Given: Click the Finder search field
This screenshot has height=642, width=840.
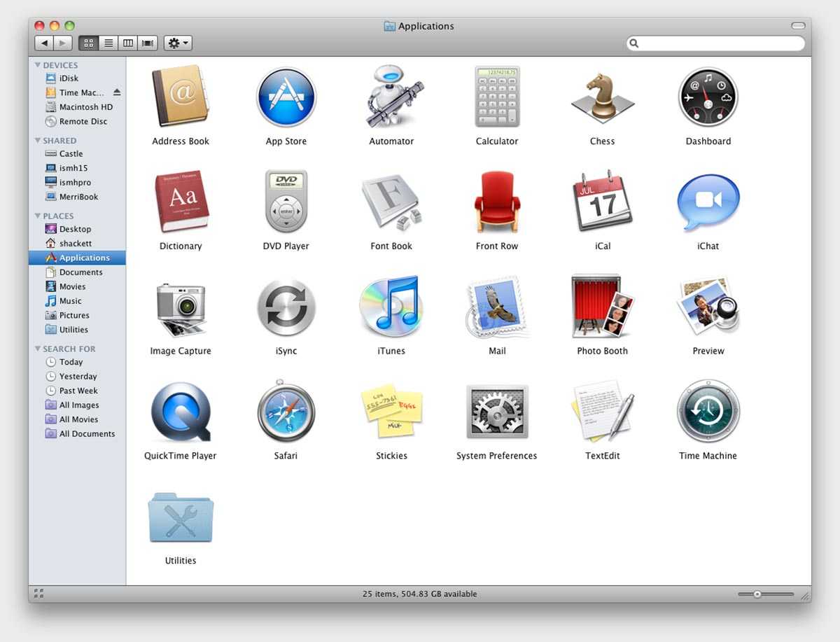Looking at the screenshot, I should pyautogui.click(x=717, y=43).
